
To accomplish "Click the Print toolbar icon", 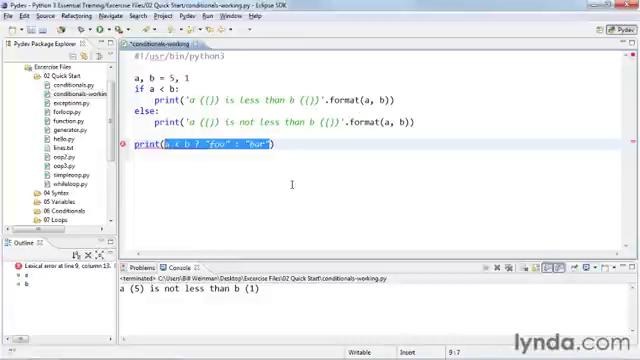I will [x=42, y=30].
